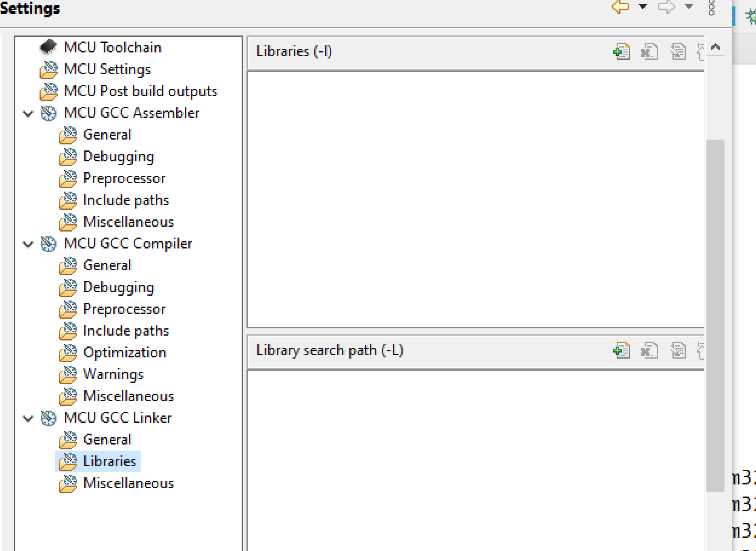This screenshot has height=551, width=756.
Task: Collapse the MCU GCC Linker branch
Action: [x=27, y=418]
